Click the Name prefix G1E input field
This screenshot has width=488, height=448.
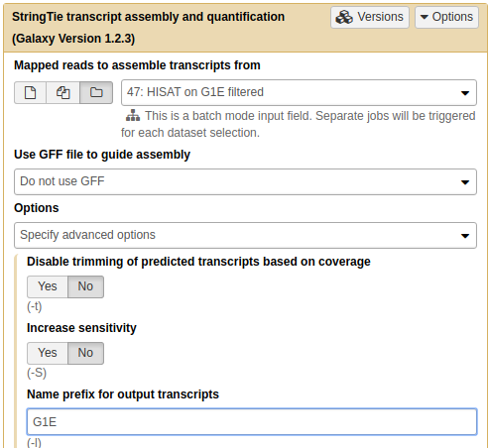(x=252, y=422)
